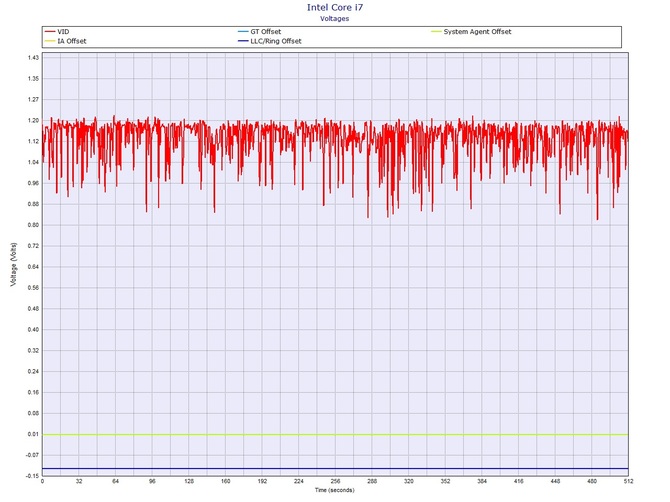Click the 256 x-axis time tick
This screenshot has height=502, width=670.
point(335,481)
